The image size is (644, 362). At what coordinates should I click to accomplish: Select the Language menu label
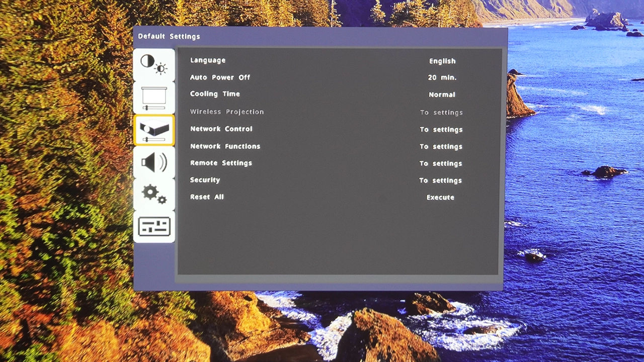(208, 60)
